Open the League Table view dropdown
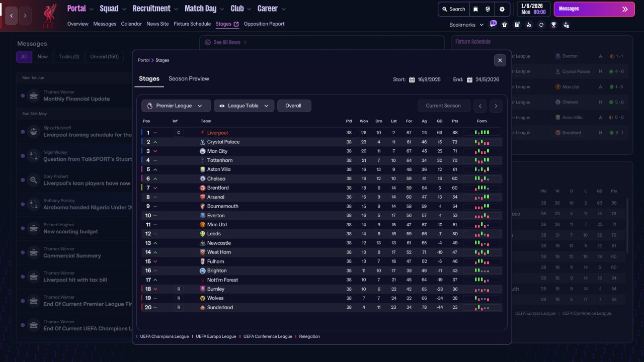644x362 pixels. coord(244,106)
